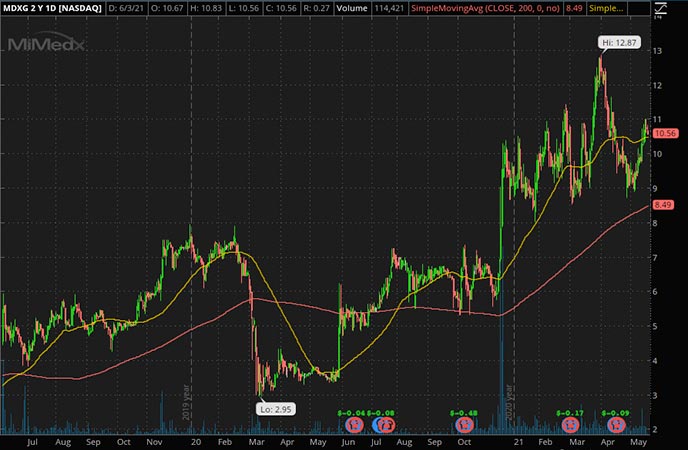
Task: Click the O: 10.67 open value
Action: (165, 8)
